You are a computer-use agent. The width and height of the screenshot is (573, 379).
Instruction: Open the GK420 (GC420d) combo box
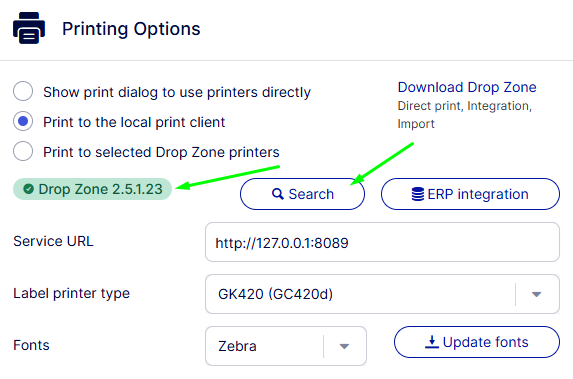click(382, 294)
